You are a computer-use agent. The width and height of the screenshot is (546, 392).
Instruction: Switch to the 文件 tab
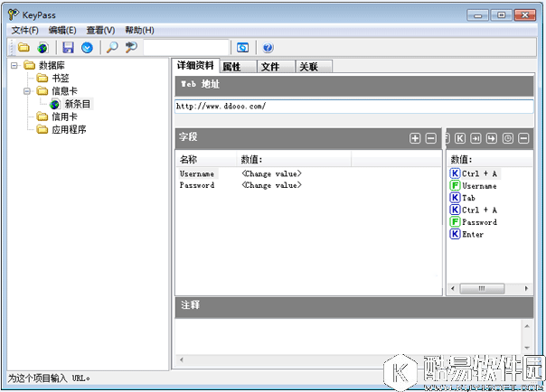(277, 67)
